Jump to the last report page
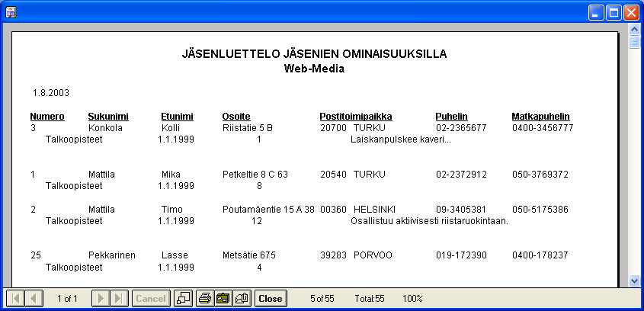The image size is (644, 311). tap(119, 299)
